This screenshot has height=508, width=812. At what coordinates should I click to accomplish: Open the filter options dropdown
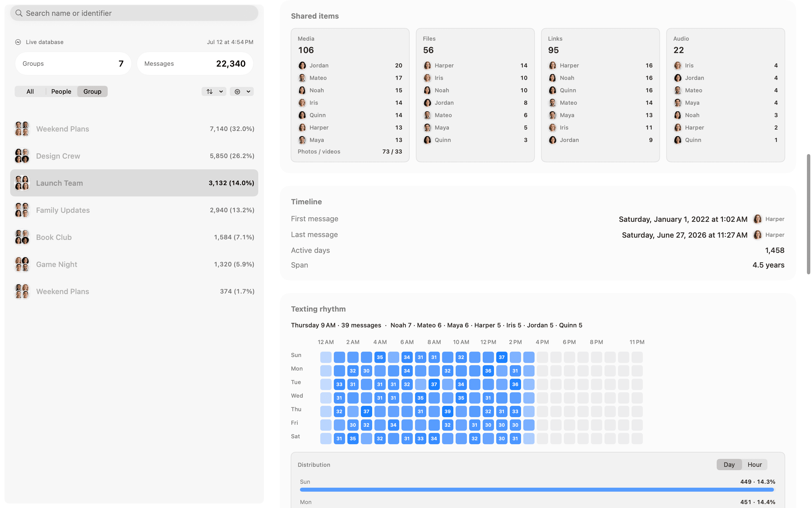242,91
